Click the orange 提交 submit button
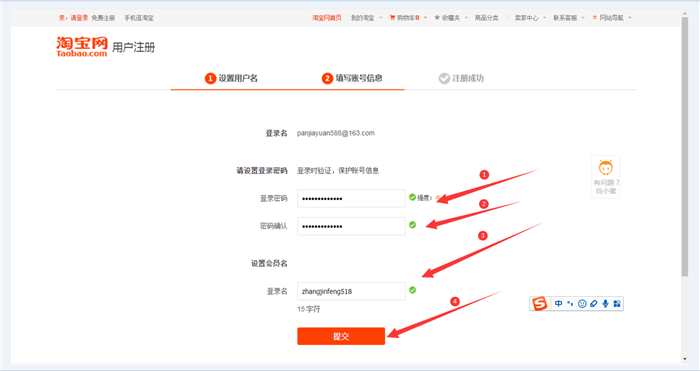This screenshot has width=700, height=371. coord(341,336)
